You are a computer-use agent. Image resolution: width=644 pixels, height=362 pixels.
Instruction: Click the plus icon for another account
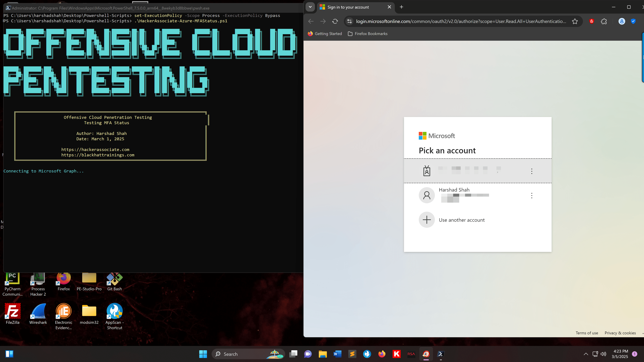(x=427, y=220)
